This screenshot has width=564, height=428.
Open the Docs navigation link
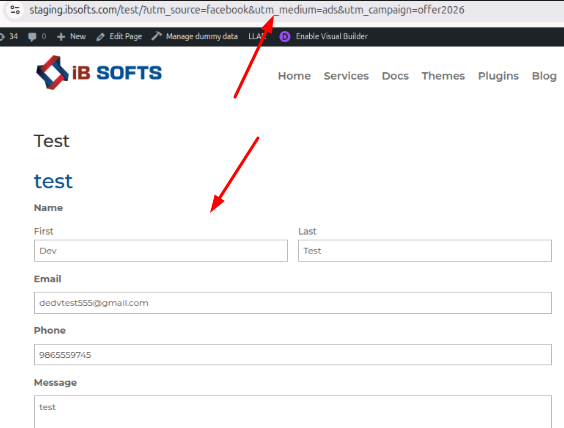tap(395, 76)
